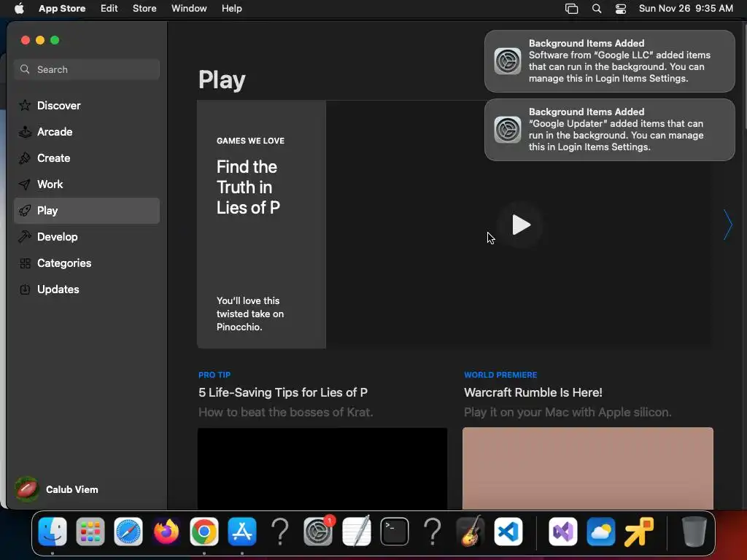747x560 pixels.
Task: Open 'Warcraft Rumble Is Here!' story
Action: point(533,392)
